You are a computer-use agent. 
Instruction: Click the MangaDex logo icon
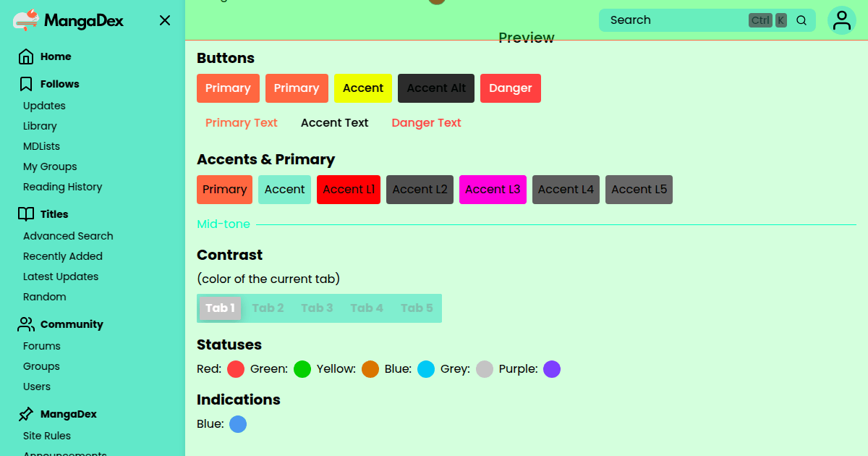(26, 20)
